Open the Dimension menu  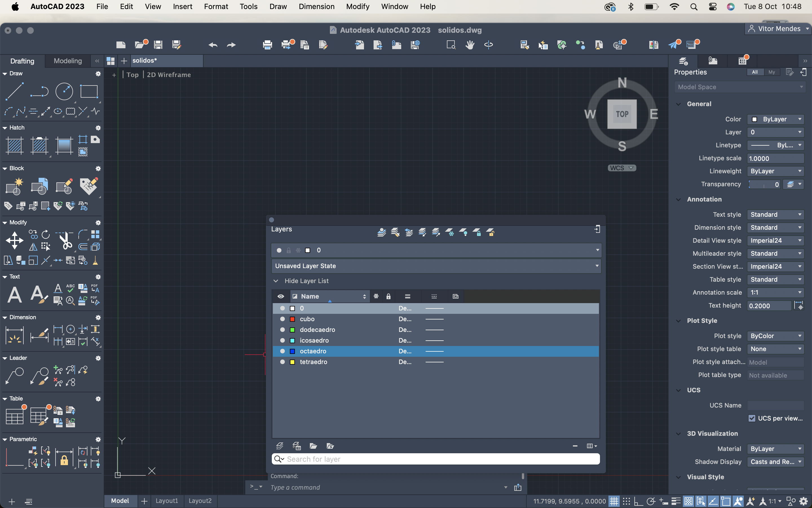tap(316, 6)
